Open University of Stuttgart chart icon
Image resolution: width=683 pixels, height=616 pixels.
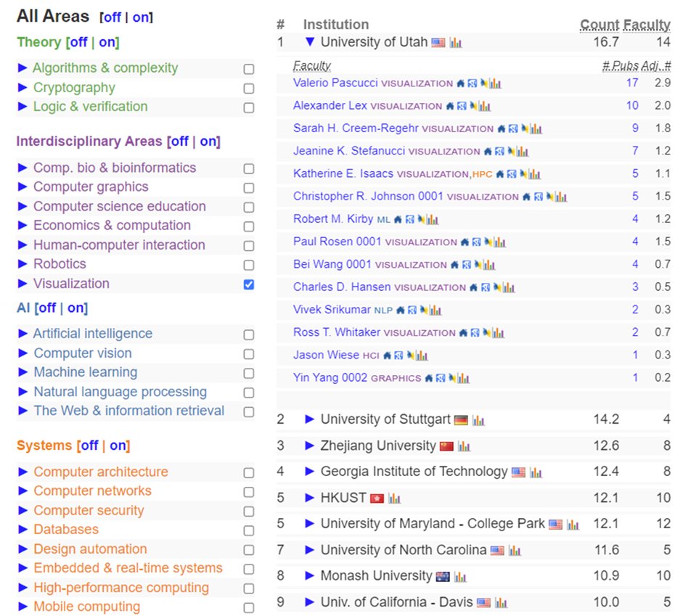point(478,420)
